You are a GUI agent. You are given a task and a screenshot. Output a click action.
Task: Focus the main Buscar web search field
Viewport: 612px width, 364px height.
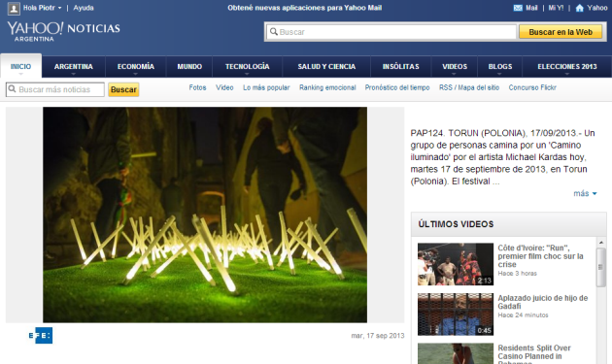point(391,32)
